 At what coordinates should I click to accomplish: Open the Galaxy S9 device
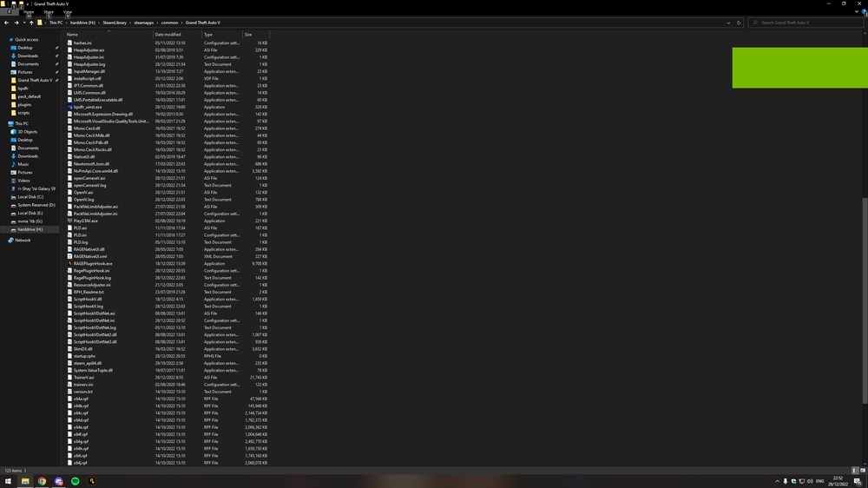(x=36, y=189)
